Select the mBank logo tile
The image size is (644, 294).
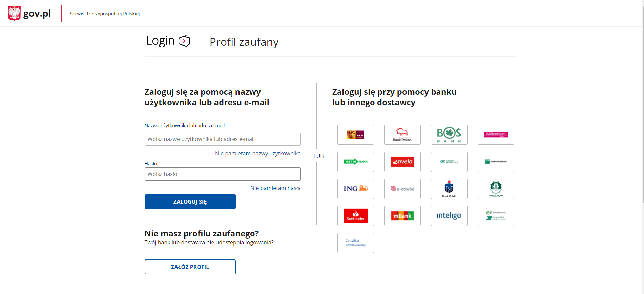click(x=402, y=216)
